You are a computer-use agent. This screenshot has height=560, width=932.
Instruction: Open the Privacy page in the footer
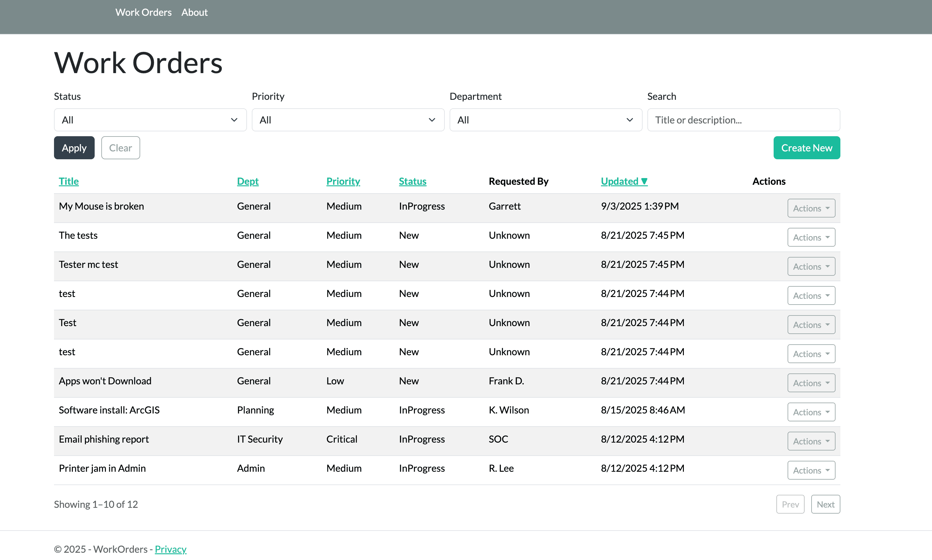pyautogui.click(x=171, y=549)
